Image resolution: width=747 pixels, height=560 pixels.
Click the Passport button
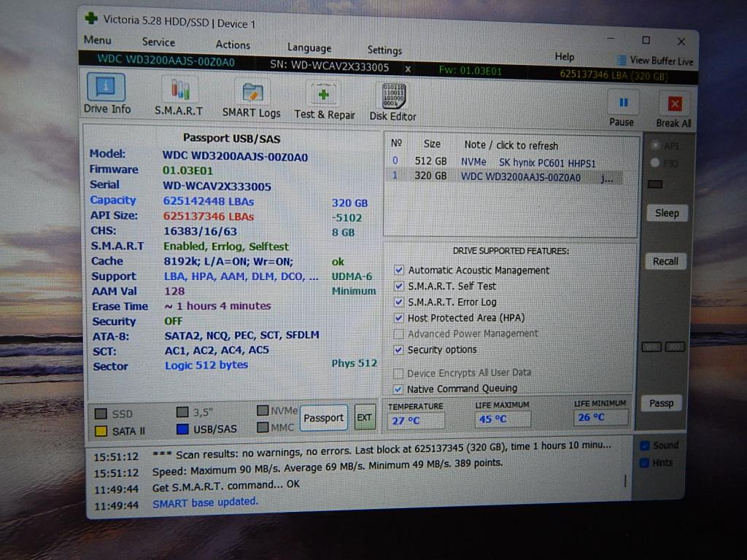coord(323,418)
